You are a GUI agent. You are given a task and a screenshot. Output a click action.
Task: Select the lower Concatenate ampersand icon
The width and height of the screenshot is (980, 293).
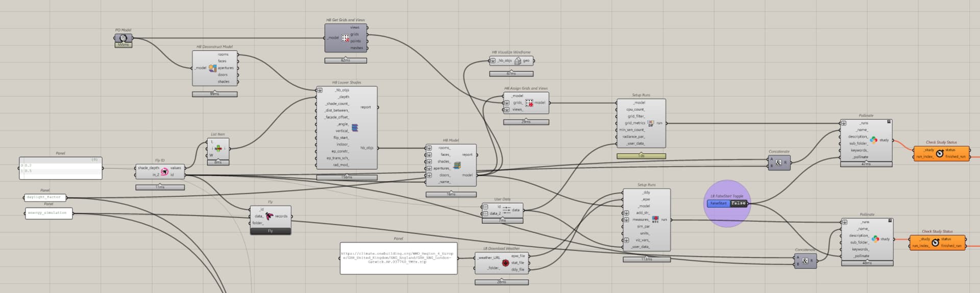click(x=805, y=261)
